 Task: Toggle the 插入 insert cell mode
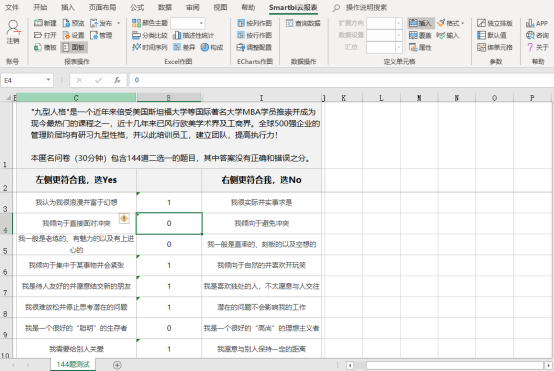pos(420,23)
